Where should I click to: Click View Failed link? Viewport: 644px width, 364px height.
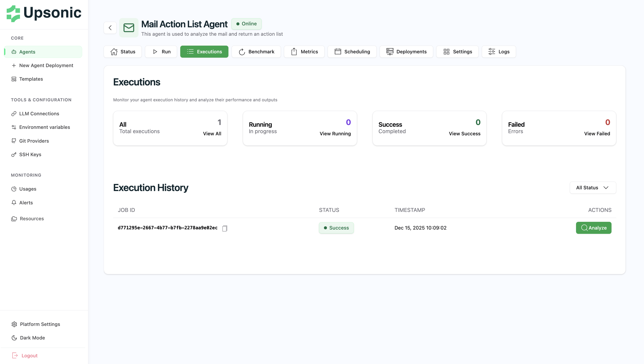597,134
